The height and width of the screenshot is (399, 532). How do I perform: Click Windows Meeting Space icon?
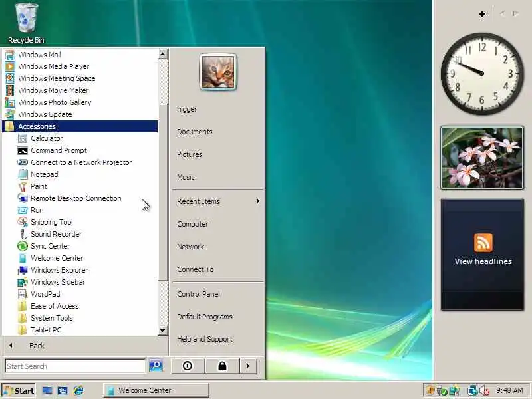tap(10, 78)
